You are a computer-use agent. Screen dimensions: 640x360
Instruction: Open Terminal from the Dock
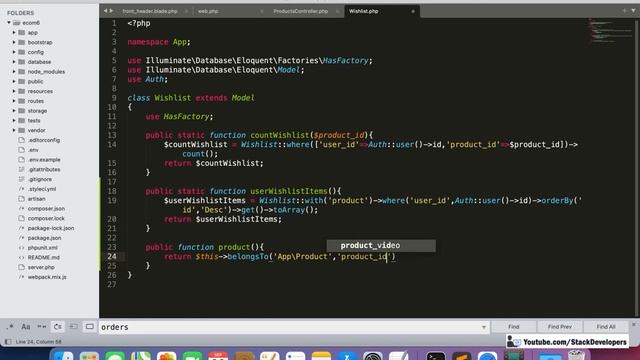tap(436, 356)
